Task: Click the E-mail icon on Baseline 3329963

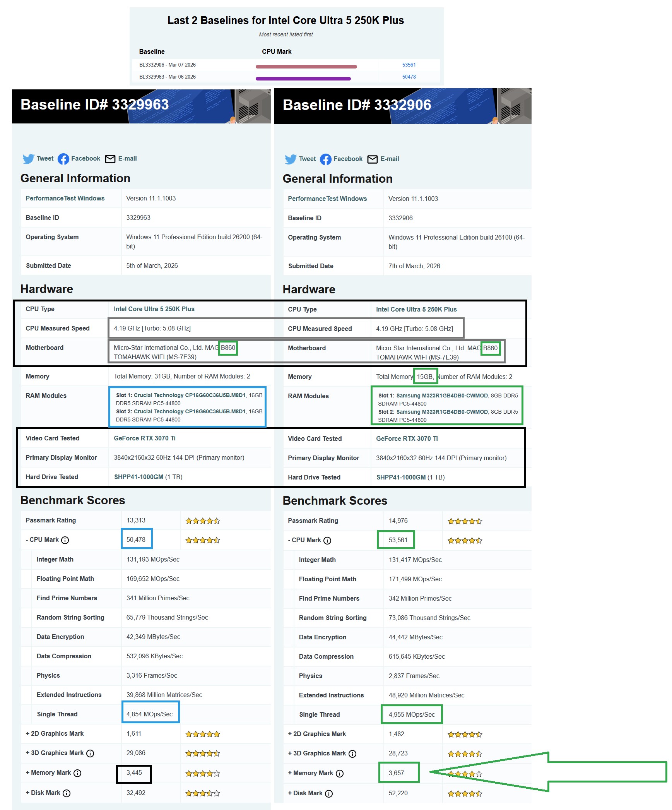Action: [x=110, y=159]
